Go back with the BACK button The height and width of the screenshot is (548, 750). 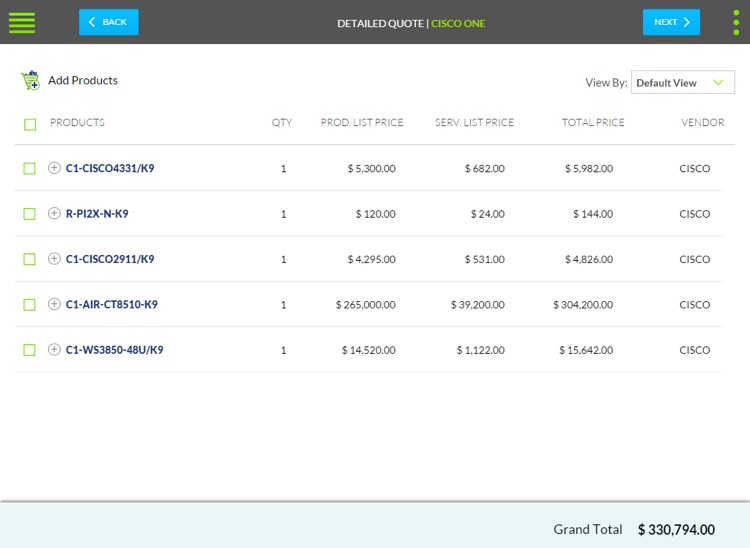(x=109, y=22)
